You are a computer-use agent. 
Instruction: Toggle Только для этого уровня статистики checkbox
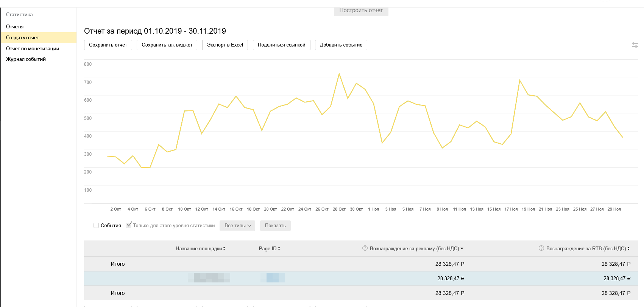[x=129, y=225]
